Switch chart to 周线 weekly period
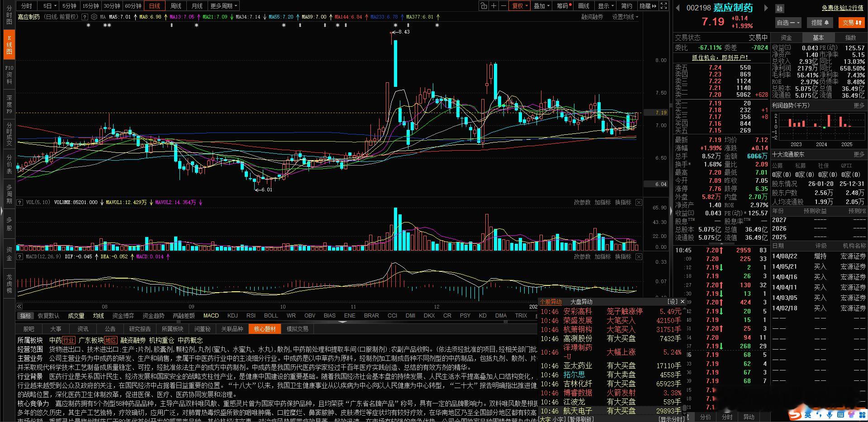The image size is (868, 422). click(176, 6)
